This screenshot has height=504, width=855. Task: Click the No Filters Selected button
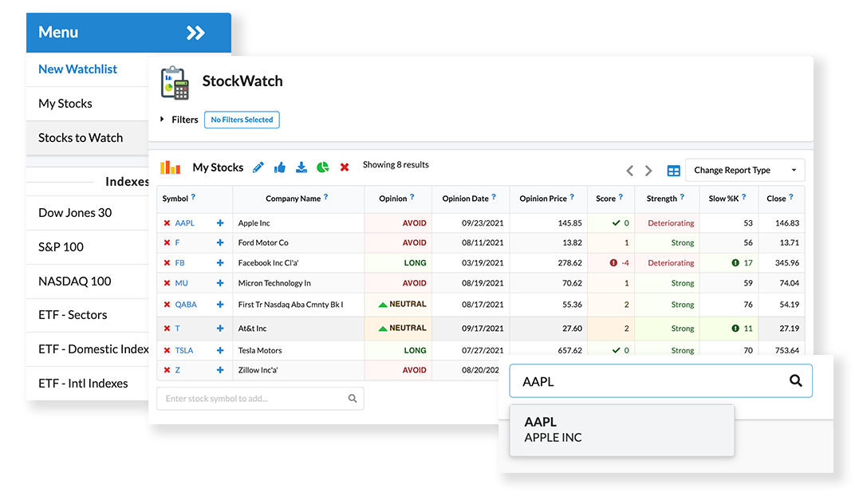[x=242, y=120]
